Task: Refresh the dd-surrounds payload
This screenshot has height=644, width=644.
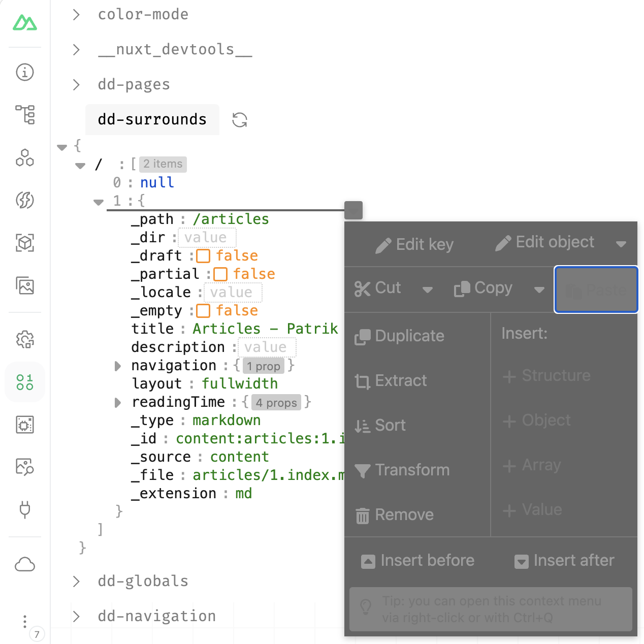Action: click(x=239, y=119)
